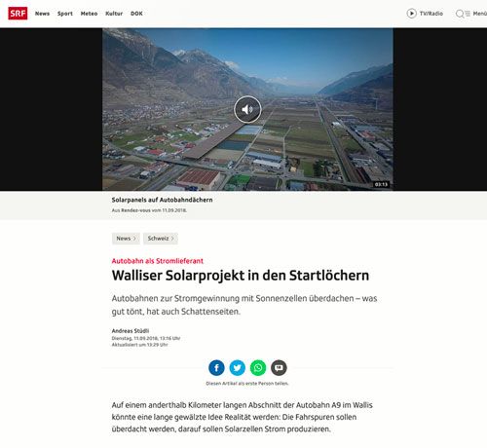This screenshot has width=487, height=448.
Task: Click headline Walliser Solarprojekt in den Startlöchern
Action: click(241, 276)
